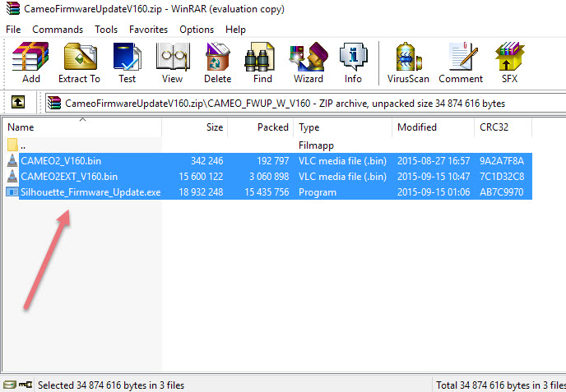Add an archive Comment
Image resolution: width=566 pixels, height=392 pixels.
coord(461,62)
